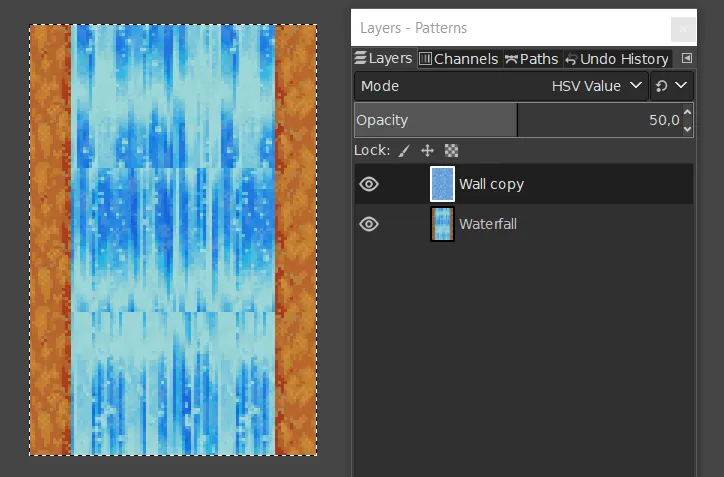Decrease opacity with the down arrow
This screenshot has width=724, height=477.
[x=688, y=129]
